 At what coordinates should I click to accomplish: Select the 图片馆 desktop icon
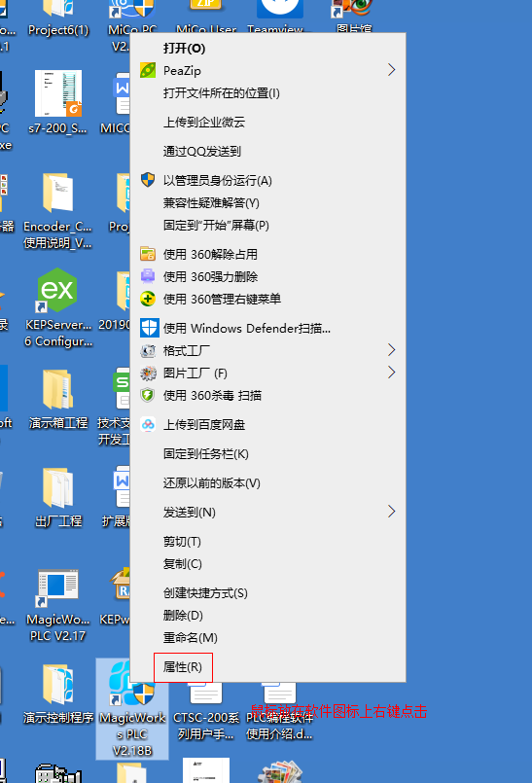coord(353,9)
